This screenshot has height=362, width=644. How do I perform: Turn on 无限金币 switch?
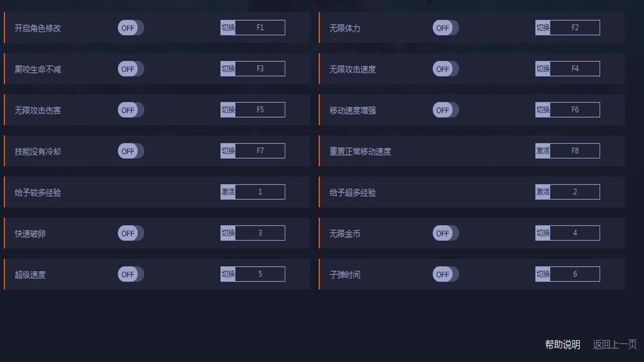[x=445, y=233]
